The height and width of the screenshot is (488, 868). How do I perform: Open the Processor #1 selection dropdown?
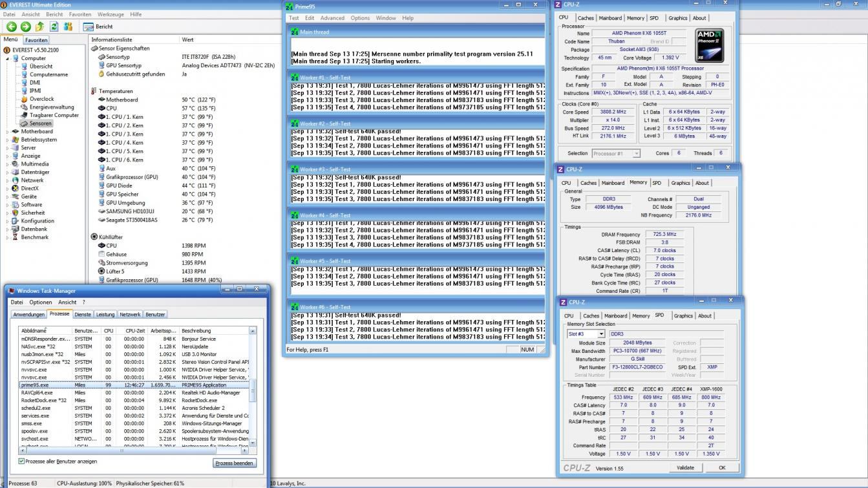tap(637, 154)
